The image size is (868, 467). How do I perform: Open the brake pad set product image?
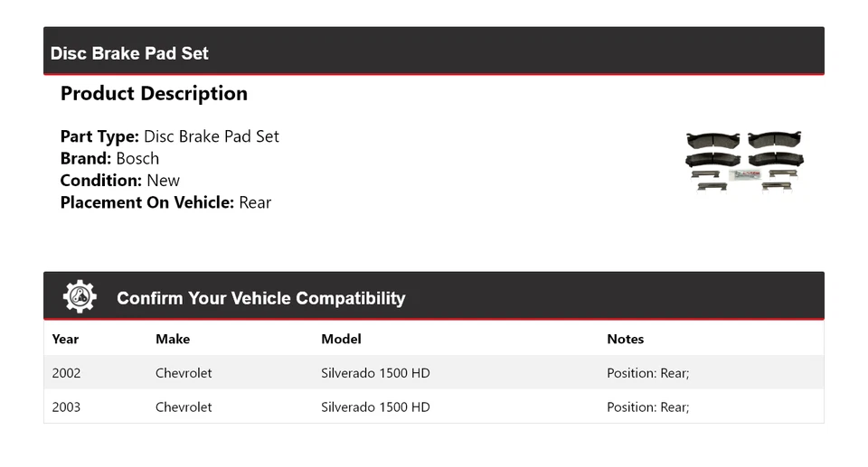click(745, 161)
